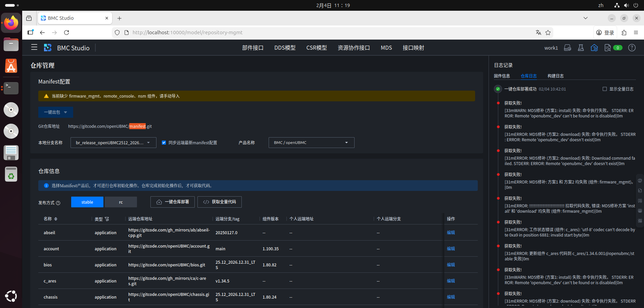Click the hardware settings icon next to work1
This screenshot has width=644, height=308.
pyautogui.click(x=567, y=48)
